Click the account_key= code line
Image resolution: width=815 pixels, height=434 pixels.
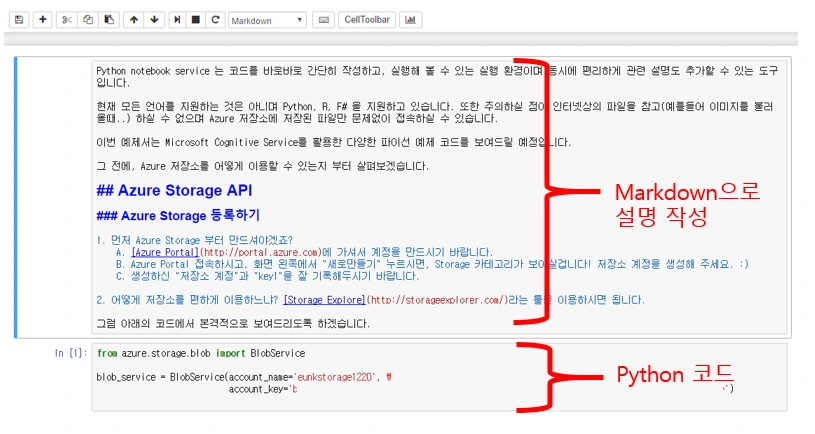[x=263, y=389]
